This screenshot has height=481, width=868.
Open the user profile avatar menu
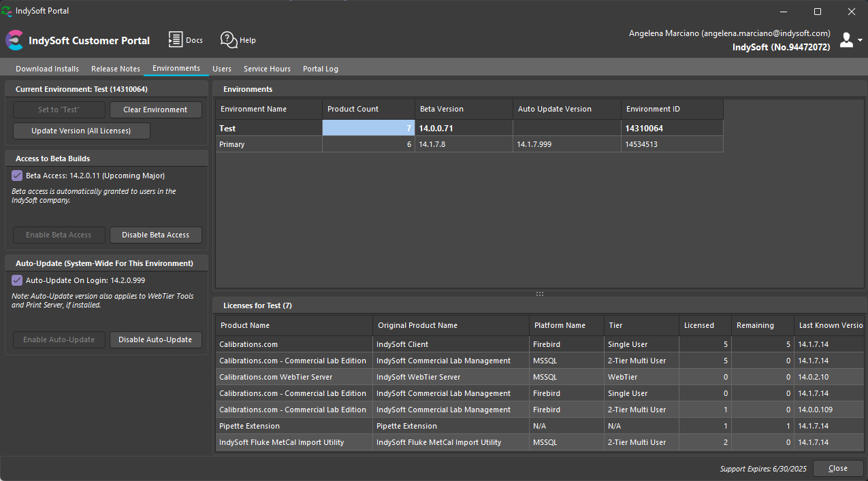coord(848,40)
